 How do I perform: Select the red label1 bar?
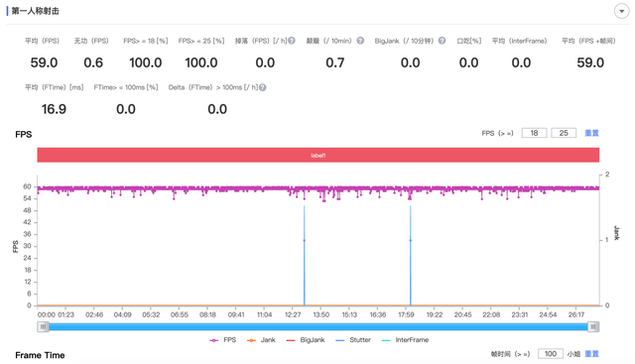click(318, 155)
